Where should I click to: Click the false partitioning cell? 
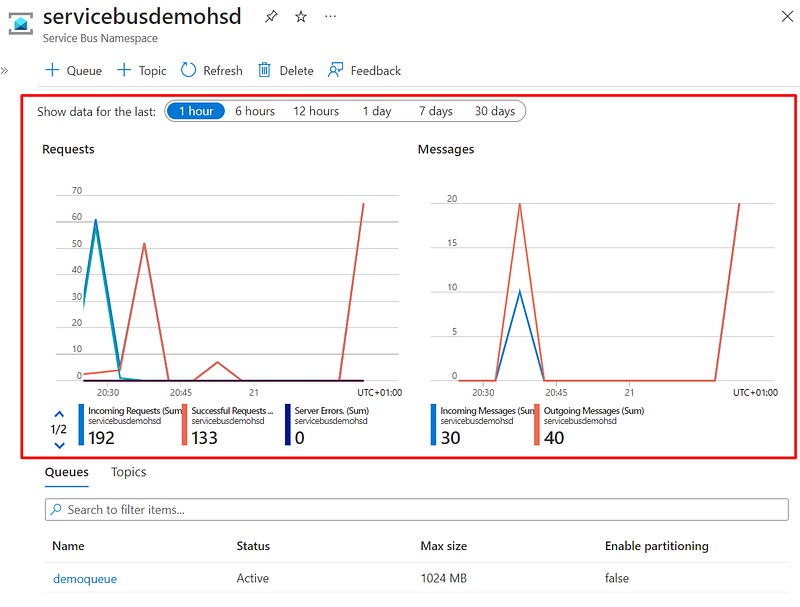point(617,578)
